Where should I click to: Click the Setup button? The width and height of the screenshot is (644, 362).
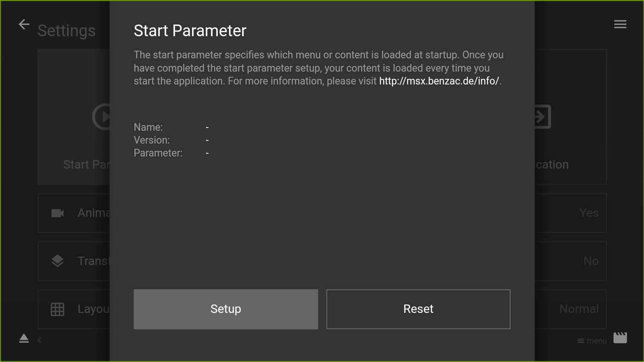pos(226,309)
